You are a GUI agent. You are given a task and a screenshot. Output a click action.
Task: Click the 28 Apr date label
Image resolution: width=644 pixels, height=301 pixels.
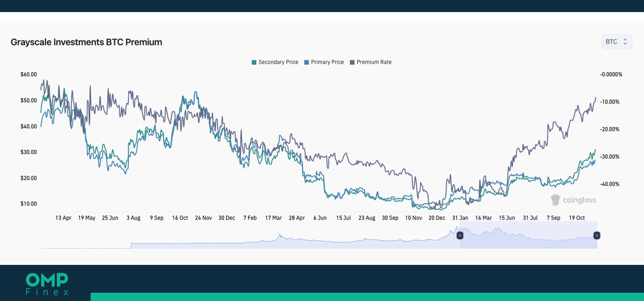click(297, 218)
